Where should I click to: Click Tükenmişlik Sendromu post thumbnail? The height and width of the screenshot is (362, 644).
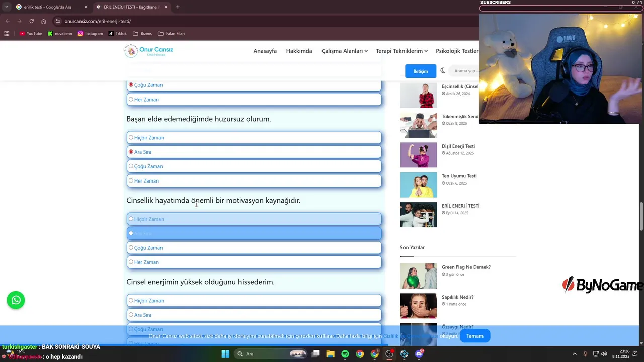click(x=419, y=125)
